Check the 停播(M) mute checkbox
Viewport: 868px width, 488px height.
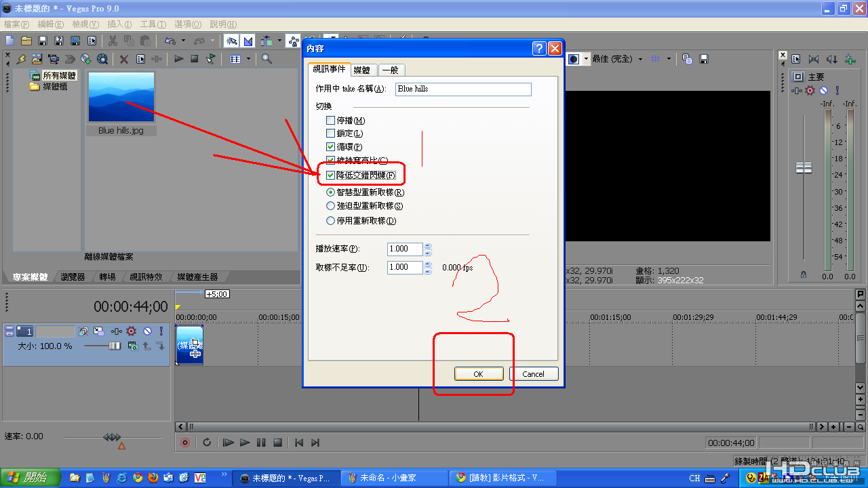click(x=331, y=121)
